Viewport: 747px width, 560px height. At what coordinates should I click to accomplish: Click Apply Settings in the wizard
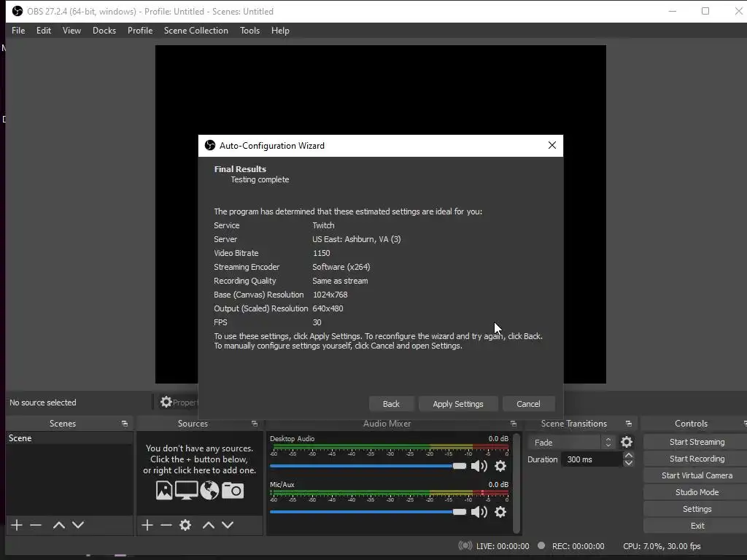click(458, 404)
